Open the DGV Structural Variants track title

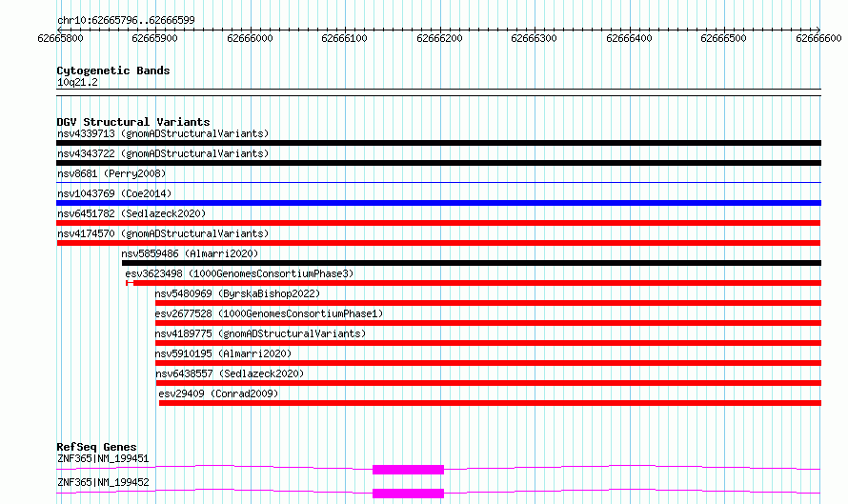(x=133, y=122)
